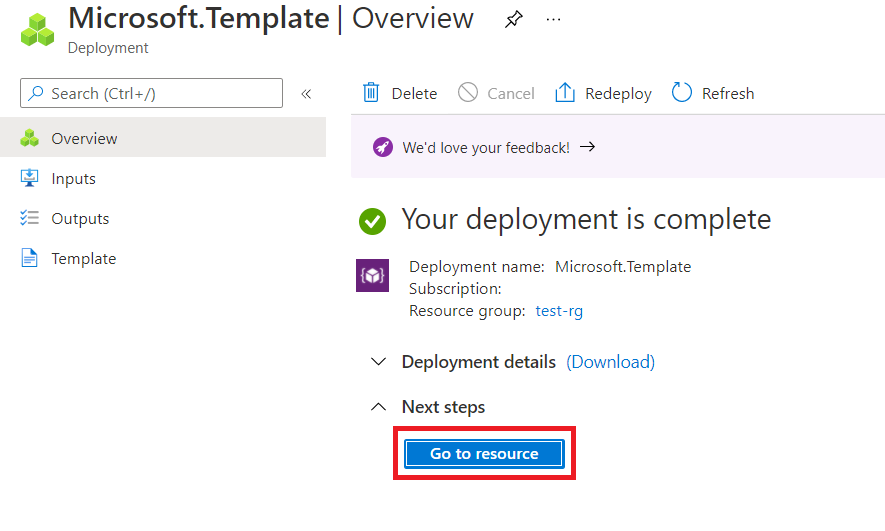Image resolution: width=885 pixels, height=531 pixels.
Task: Click the Cancel circle icon
Action: [468, 92]
